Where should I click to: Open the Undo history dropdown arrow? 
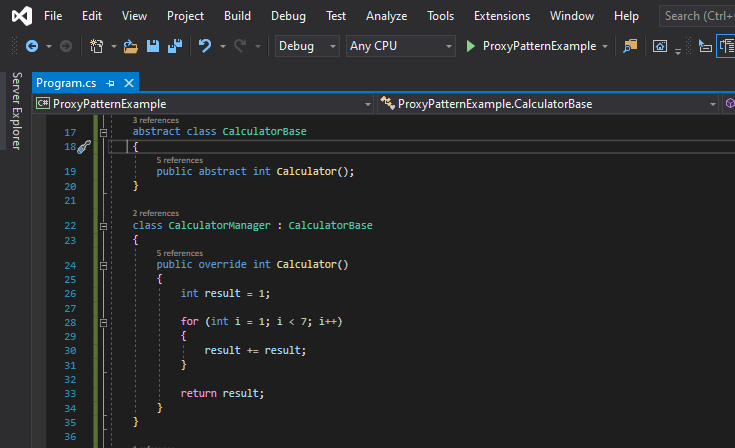click(223, 46)
